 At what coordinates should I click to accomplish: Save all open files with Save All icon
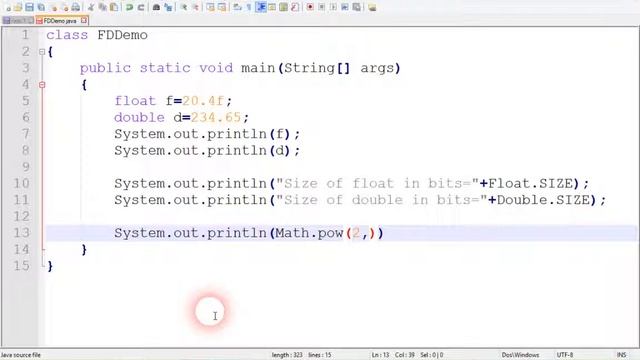click(x=41, y=7)
